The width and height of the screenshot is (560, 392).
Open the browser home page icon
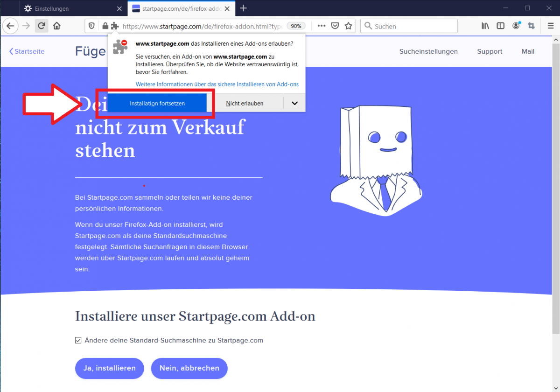click(x=57, y=26)
